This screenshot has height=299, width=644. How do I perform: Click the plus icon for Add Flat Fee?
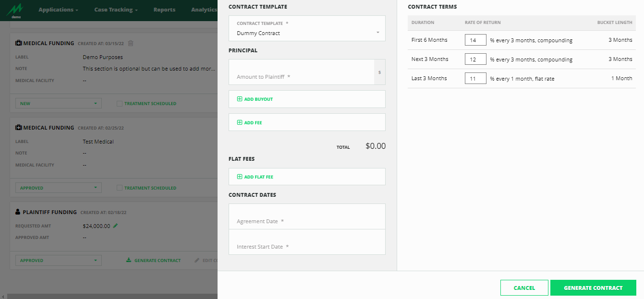coord(240,177)
